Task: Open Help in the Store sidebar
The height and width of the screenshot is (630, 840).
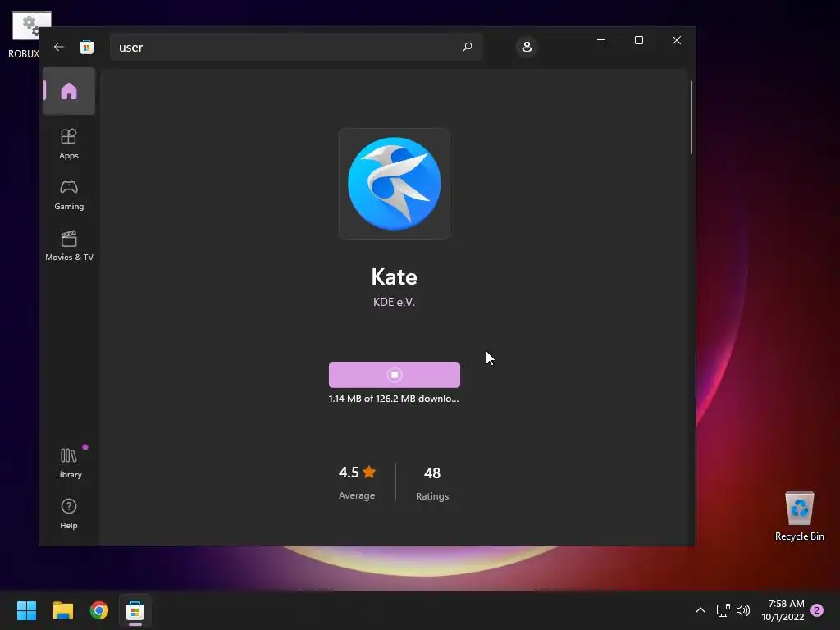Action: 69,514
